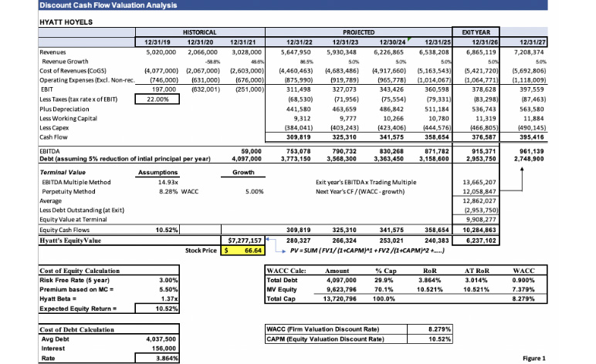This screenshot has height=364, width=596.
Task: Select the MV Equity amount 9,623,796
Action: click(341, 289)
